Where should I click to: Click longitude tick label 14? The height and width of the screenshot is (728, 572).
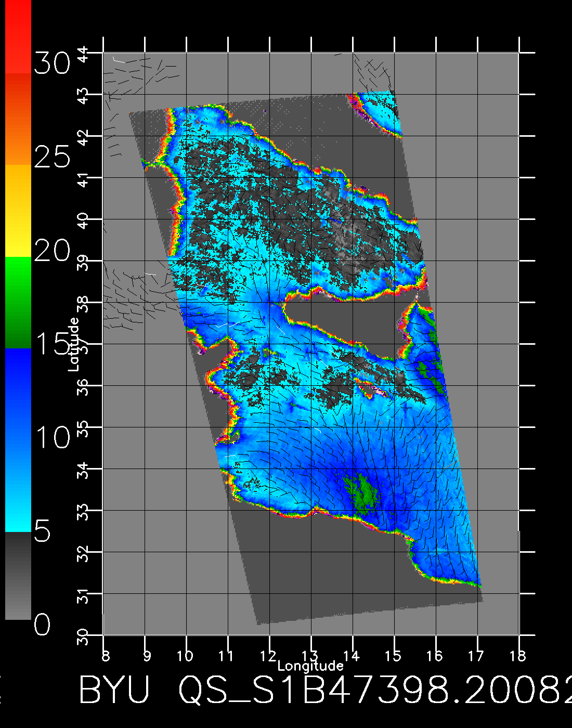pyautogui.click(x=351, y=655)
